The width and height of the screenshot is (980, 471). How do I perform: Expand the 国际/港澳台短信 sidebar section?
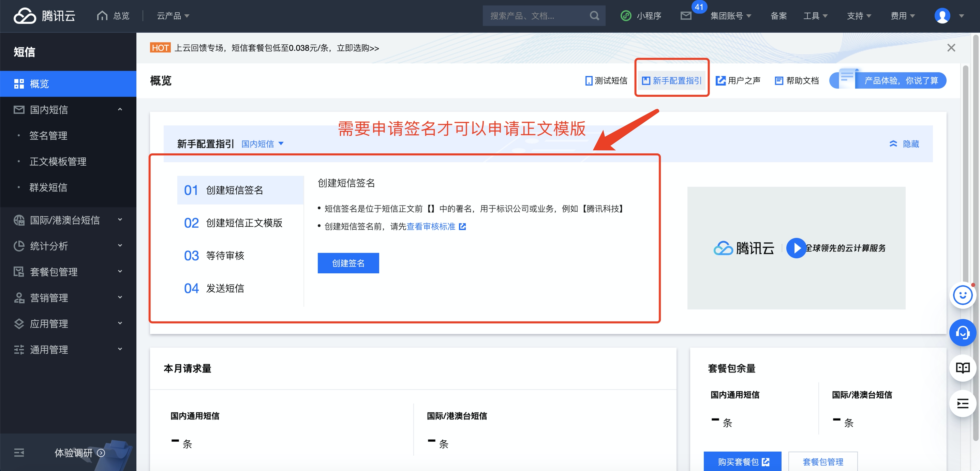point(120,220)
